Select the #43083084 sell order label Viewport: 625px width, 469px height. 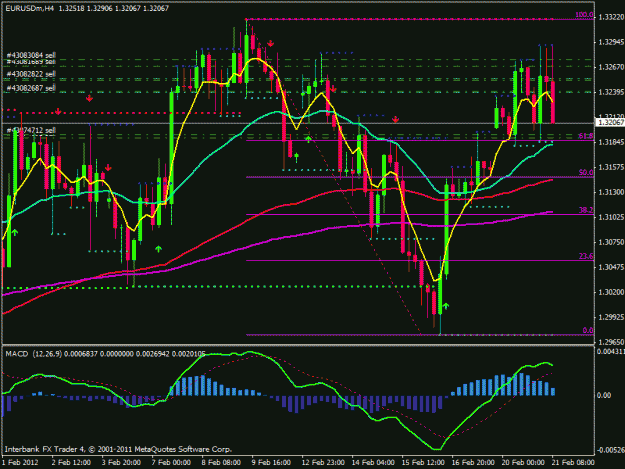click(31, 55)
